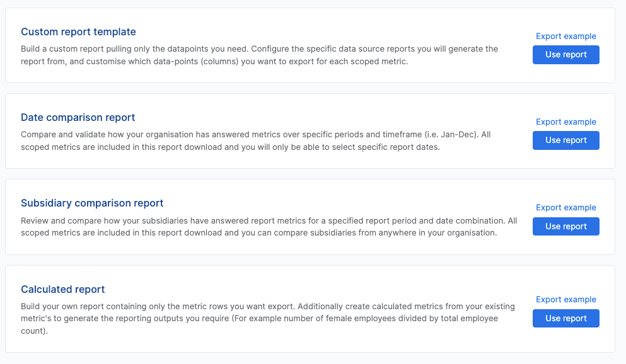Select the Custom report template title

coord(78,31)
